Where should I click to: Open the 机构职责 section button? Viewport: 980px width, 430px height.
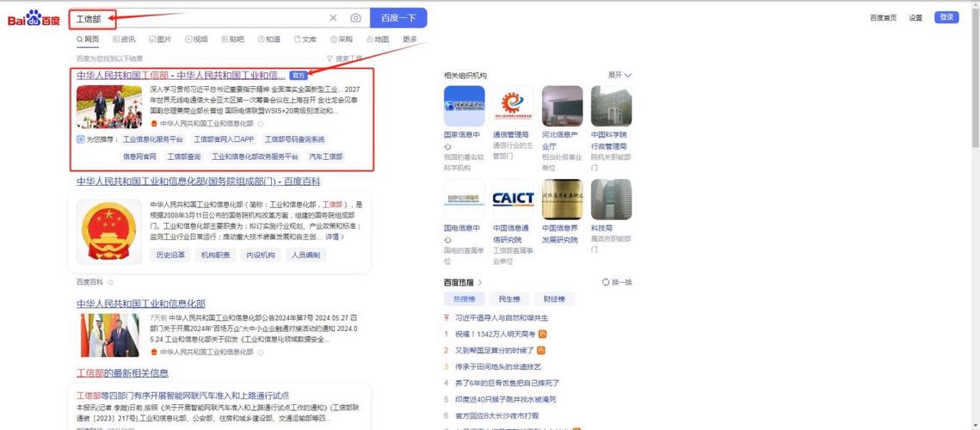tap(216, 255)
